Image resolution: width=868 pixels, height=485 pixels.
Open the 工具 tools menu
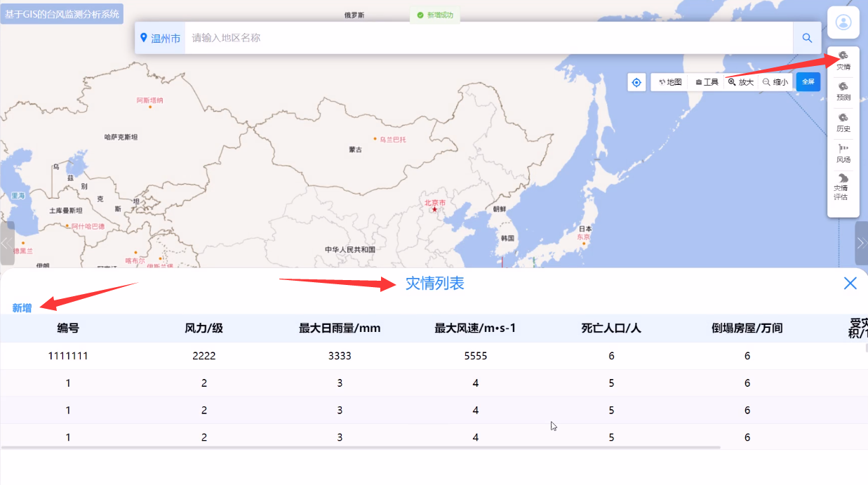point(707,82)
